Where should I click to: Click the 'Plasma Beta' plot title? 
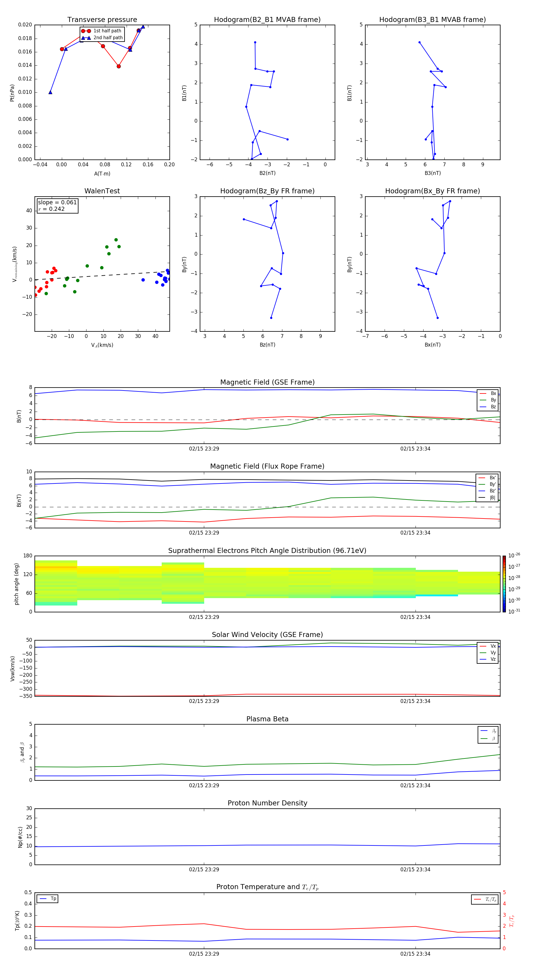[x=267, y=719]
